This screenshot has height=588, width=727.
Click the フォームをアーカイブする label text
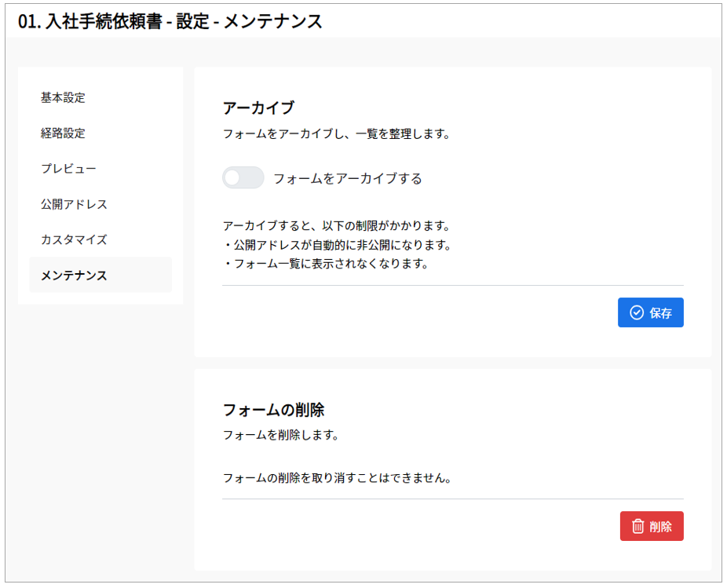pyautogui.click(x=348, y=178)
